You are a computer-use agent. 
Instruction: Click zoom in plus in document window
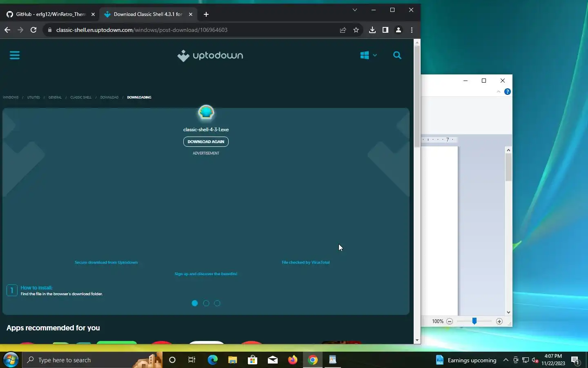coord(499,321)
